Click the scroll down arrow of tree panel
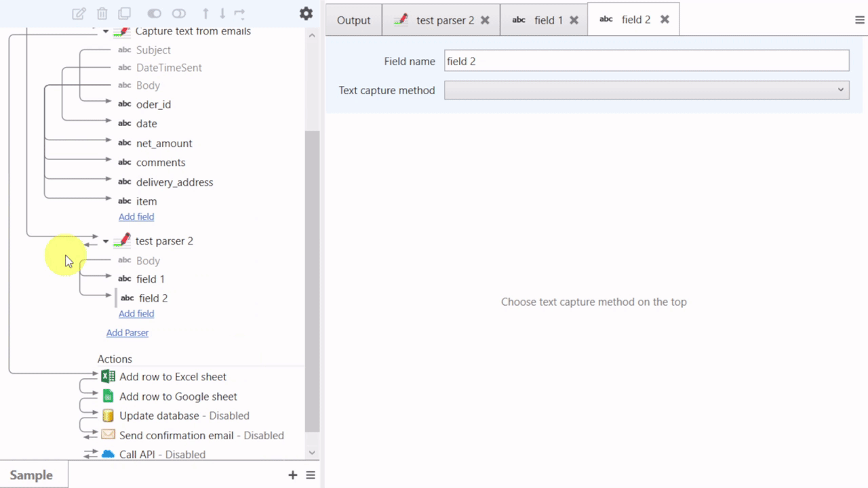 312,453
